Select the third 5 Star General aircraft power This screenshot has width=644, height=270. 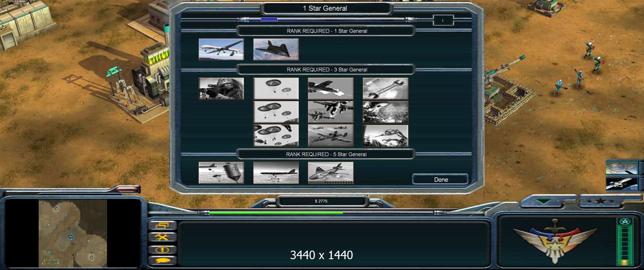[x=331, y=173]
